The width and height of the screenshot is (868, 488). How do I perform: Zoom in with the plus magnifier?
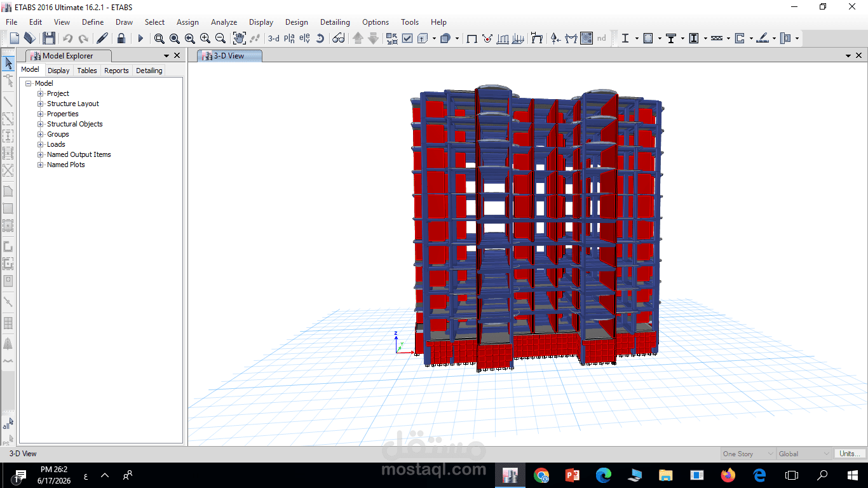click(205, 39)
